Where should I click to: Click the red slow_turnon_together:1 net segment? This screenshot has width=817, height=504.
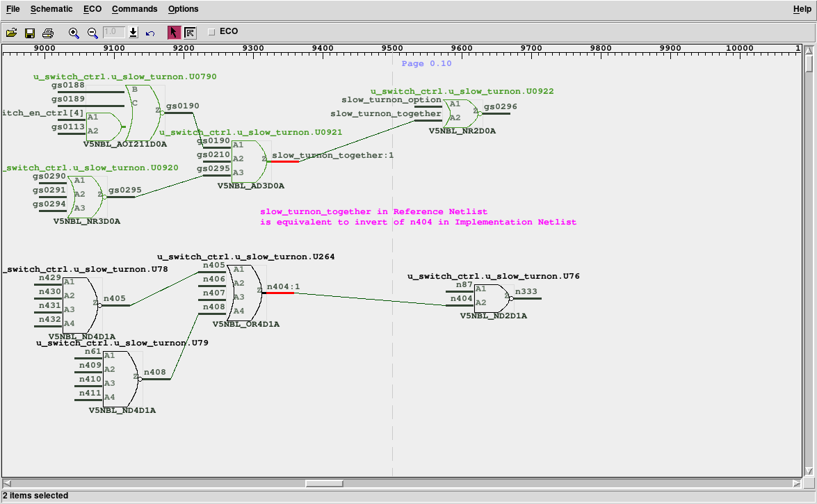285,161
